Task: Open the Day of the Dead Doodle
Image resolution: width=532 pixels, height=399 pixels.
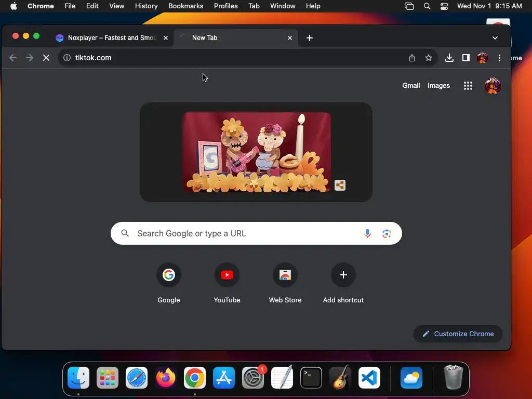Action: 256,152
